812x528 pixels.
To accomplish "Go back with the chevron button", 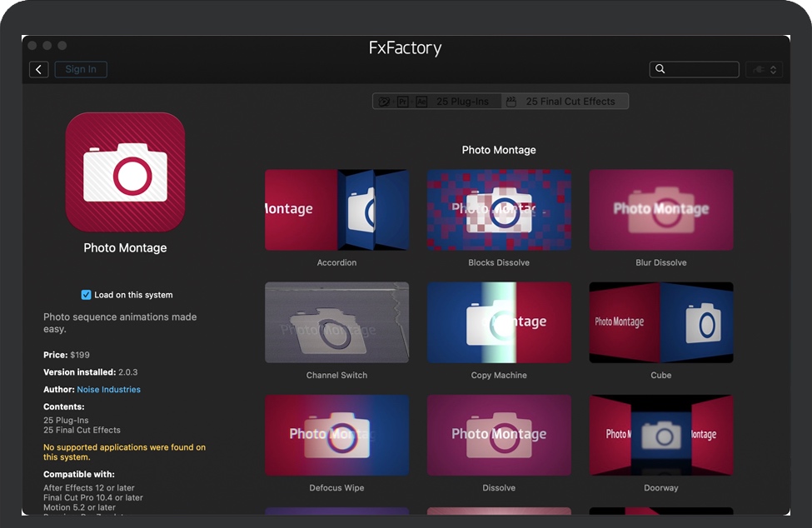I will coord(39,69).
